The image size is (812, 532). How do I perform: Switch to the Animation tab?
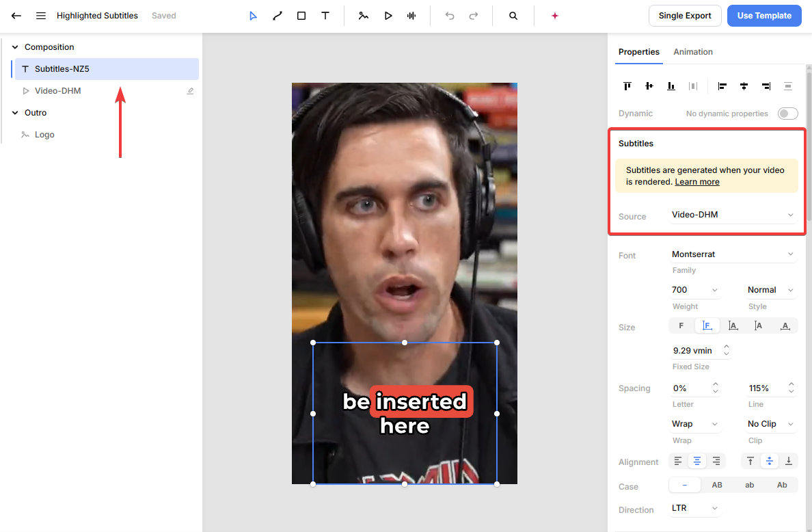coord(693,52)
